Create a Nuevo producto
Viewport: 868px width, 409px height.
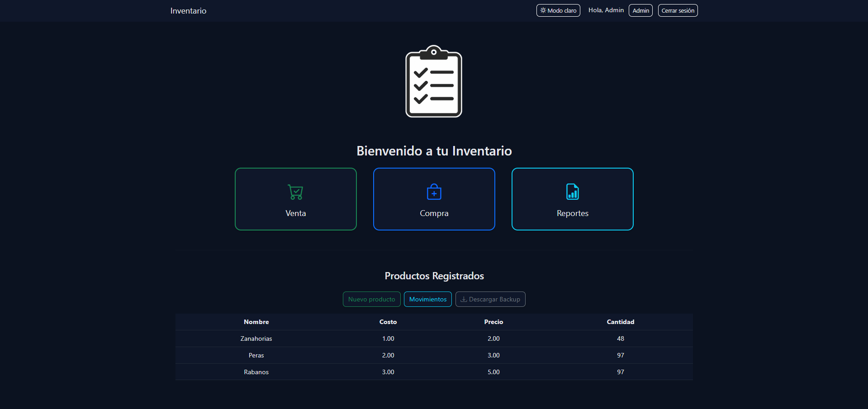[371, 299]
